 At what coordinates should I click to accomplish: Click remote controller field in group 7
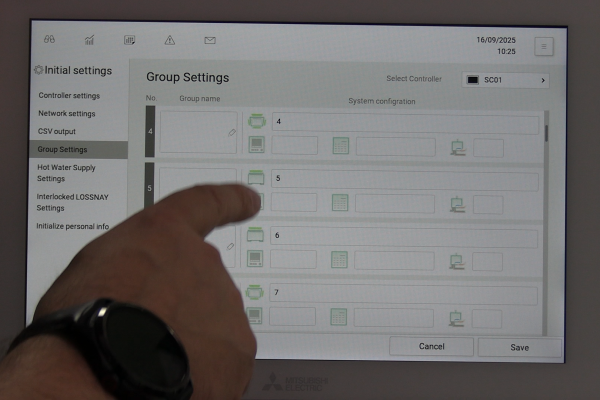click(292, 317)
